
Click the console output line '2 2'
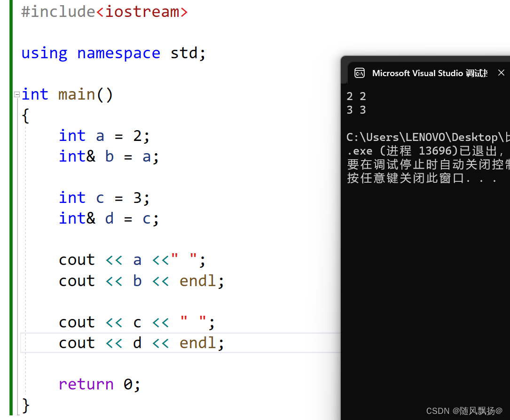coord(356,96)
